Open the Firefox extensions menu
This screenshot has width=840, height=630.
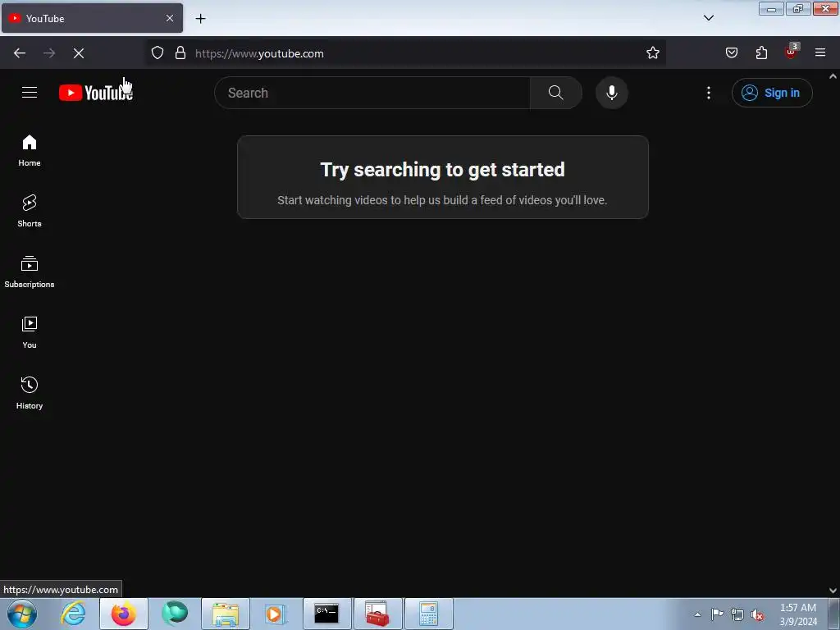tap(761, 52)
